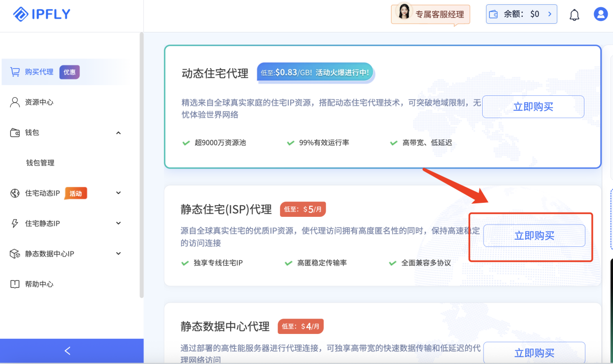Click the sidebar vertical scrollbar
The image size is (613, 364).
point(141,165)
